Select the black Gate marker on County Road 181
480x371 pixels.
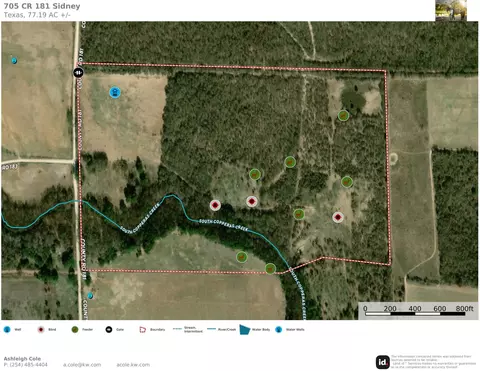pos(78,72)
